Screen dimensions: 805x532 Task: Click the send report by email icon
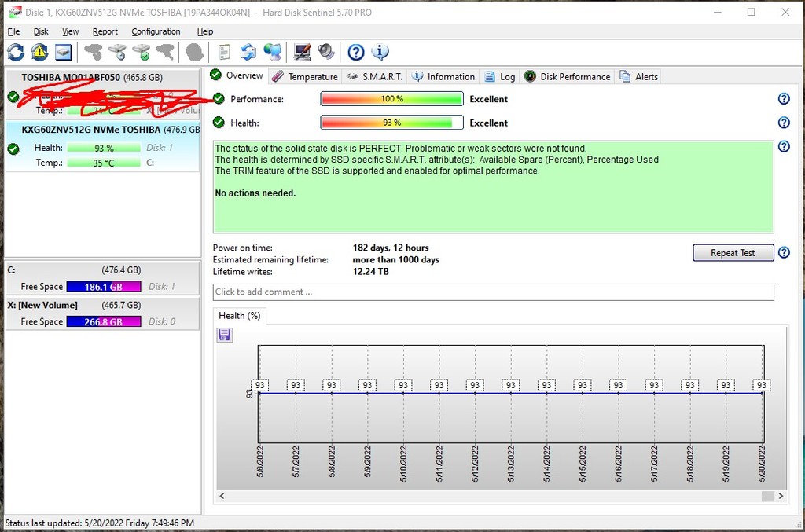pyautogui.click(x=248, y=52)
